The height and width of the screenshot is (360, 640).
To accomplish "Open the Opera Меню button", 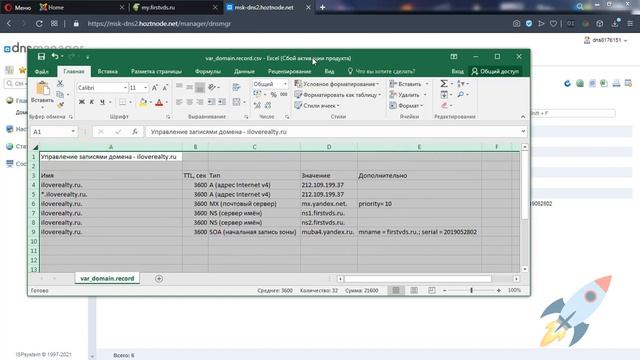I will point(18,7).
